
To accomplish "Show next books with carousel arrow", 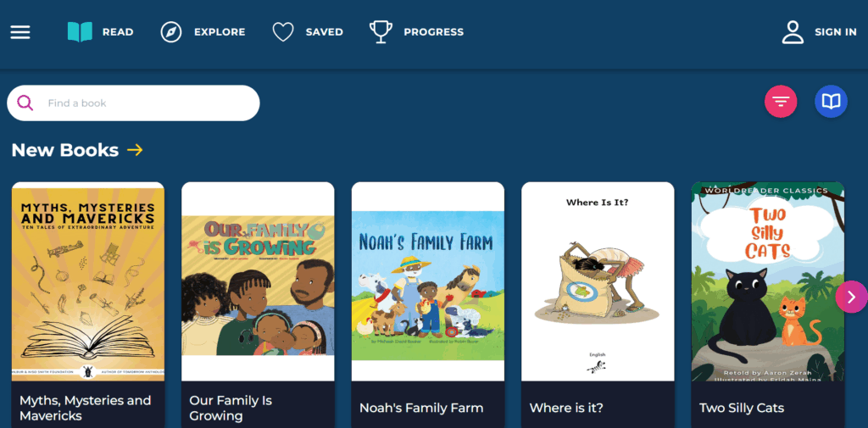I will tap(850, 297).
